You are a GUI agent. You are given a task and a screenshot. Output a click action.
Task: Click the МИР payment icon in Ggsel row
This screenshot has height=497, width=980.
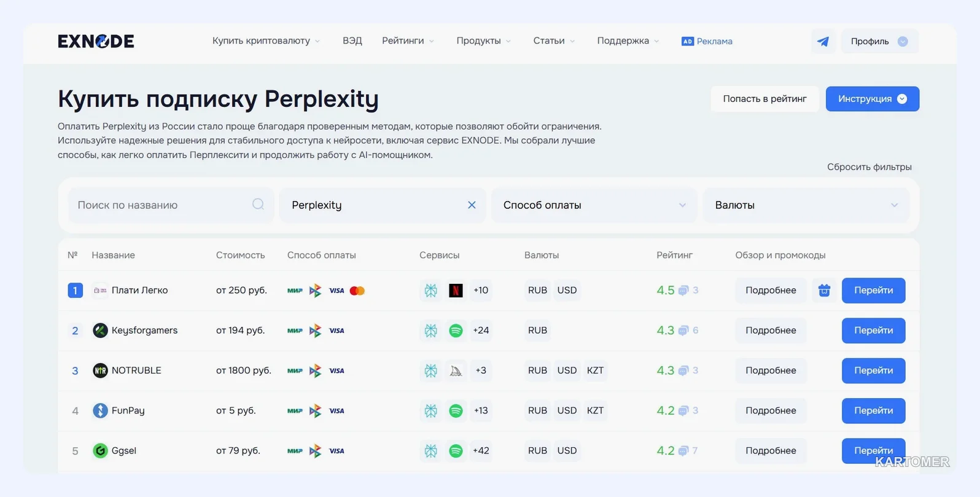(x=295, y=451)
